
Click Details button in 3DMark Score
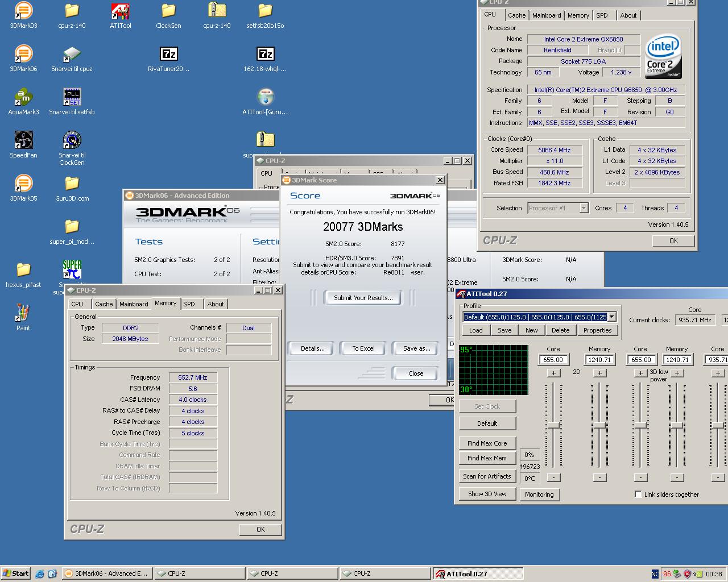pos(312,348)
